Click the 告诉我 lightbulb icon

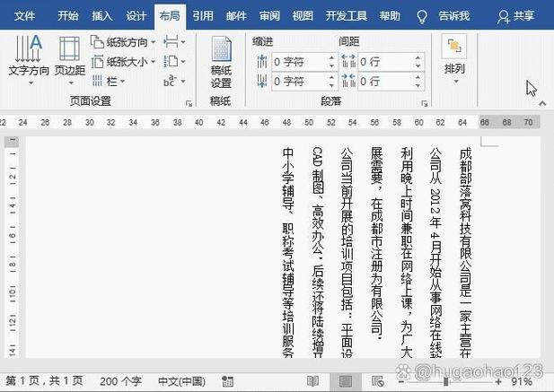click(422, 16)
